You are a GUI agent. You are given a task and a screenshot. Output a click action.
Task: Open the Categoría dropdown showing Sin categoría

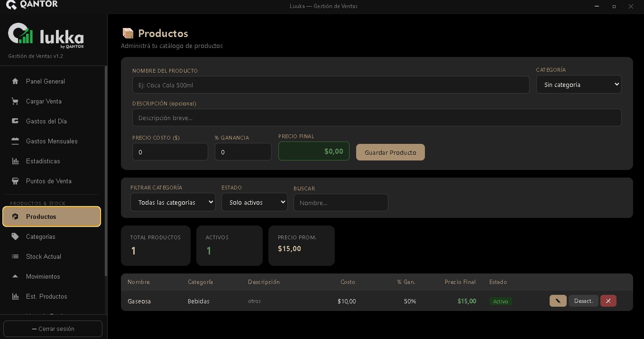[579, 85]
